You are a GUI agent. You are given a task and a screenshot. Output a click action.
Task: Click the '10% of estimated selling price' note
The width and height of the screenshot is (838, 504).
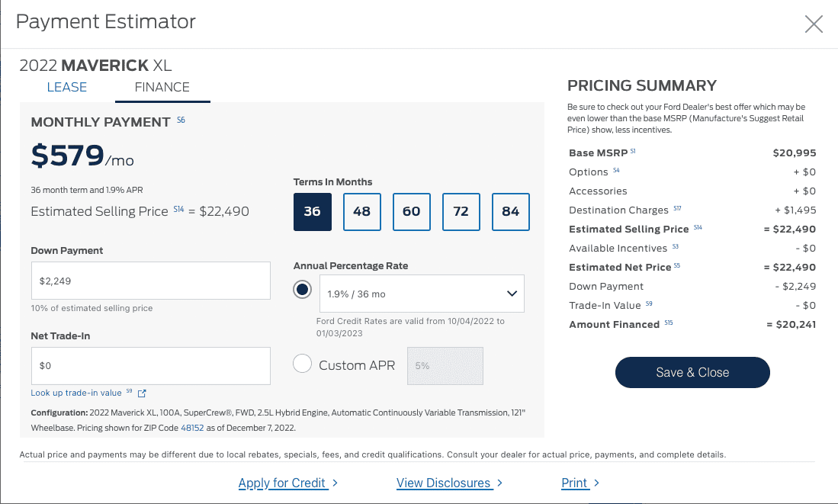92,308
